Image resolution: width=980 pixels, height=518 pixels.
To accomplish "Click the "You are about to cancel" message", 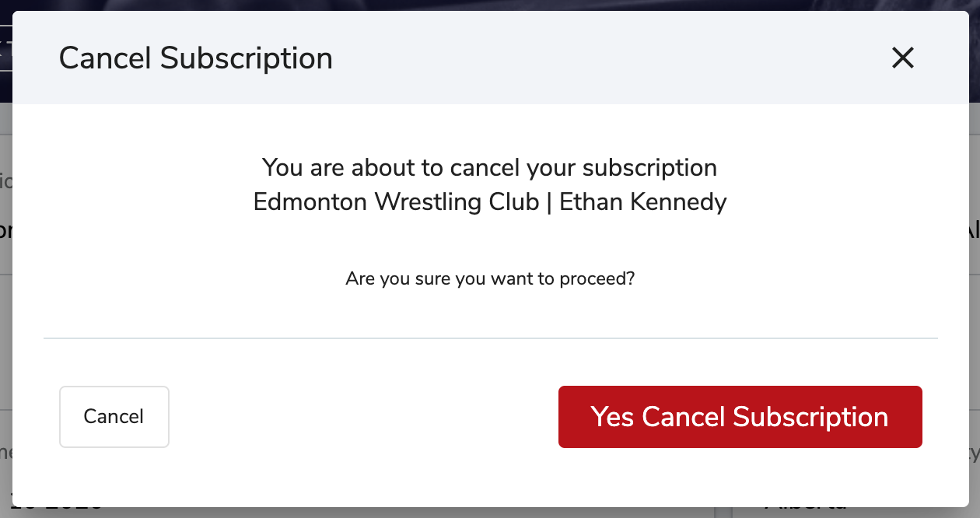I will [489, 168].
